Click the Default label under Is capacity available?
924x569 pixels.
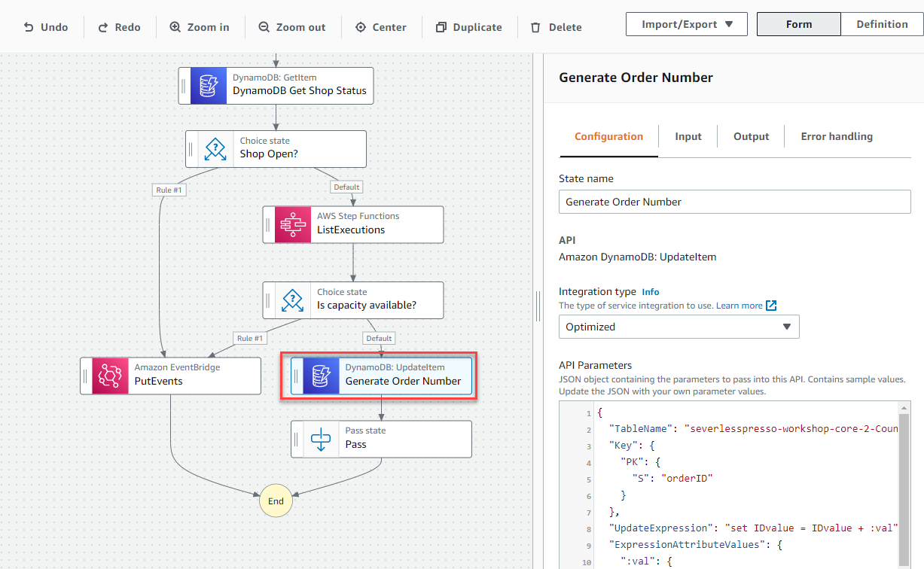pyautogui.click(x=379, y=338)
